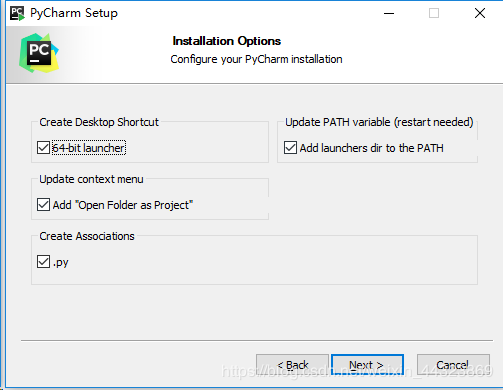The height and width of the screenshot is (390, 503).
Task: Disable the Open Folder as Project checkbox
Action: click(x=43, y=205)
